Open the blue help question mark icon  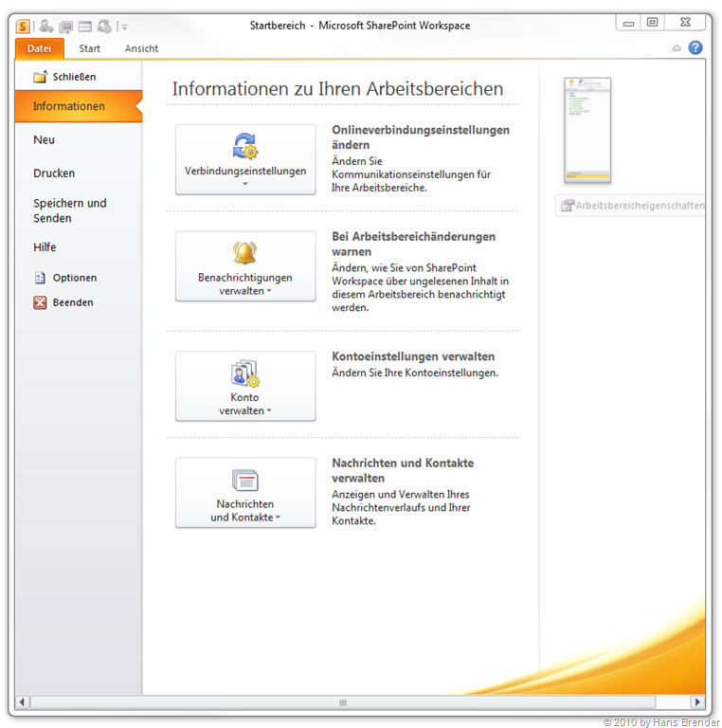coord(695,48)
